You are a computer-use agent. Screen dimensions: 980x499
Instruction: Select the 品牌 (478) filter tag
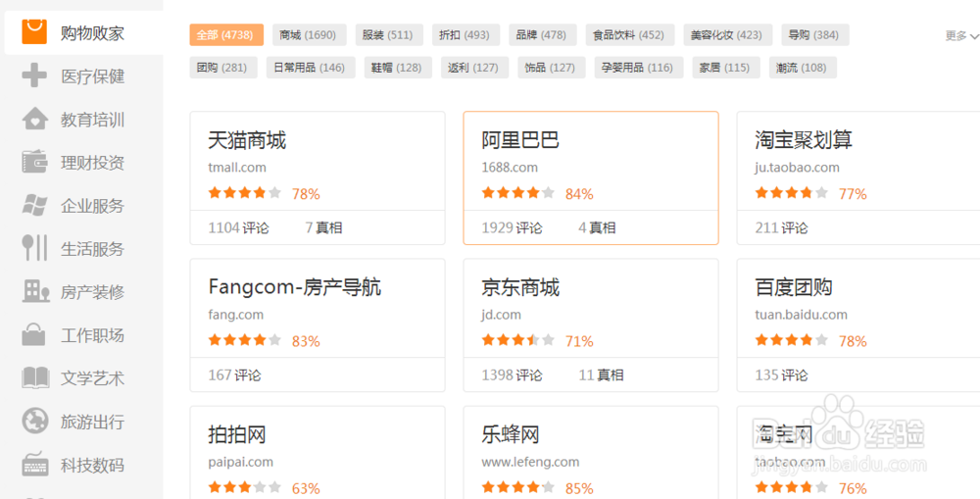click(543, 35)
